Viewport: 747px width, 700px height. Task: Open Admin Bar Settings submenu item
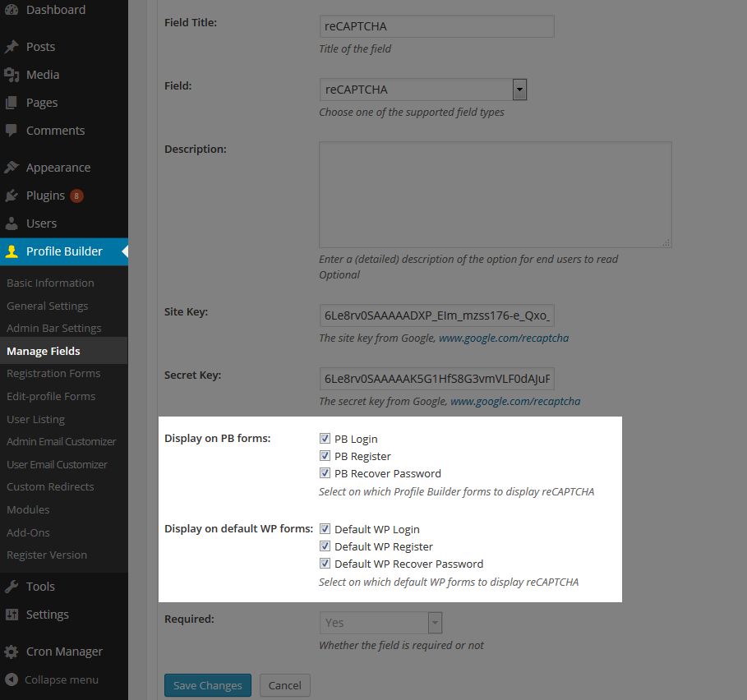click(x=54, y=328)
